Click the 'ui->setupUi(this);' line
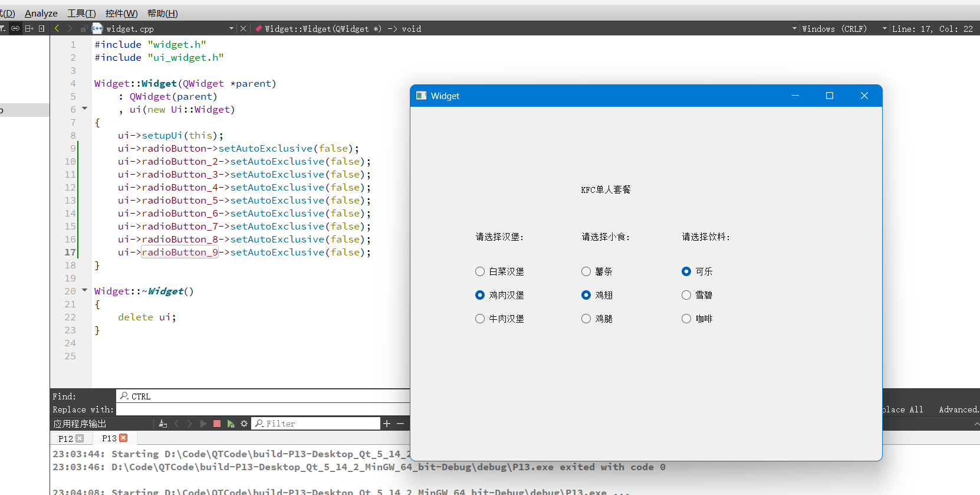Screen dimensions: 980x495 pos(170,135)
